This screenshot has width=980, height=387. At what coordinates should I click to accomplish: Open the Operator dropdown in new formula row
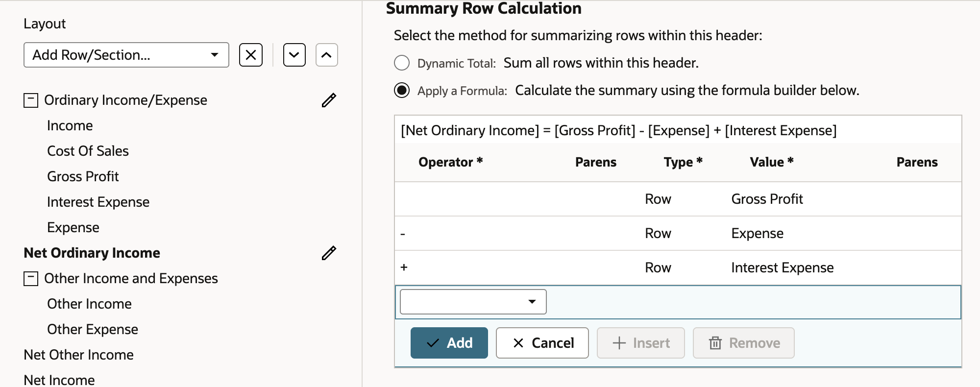click(473, 302)
